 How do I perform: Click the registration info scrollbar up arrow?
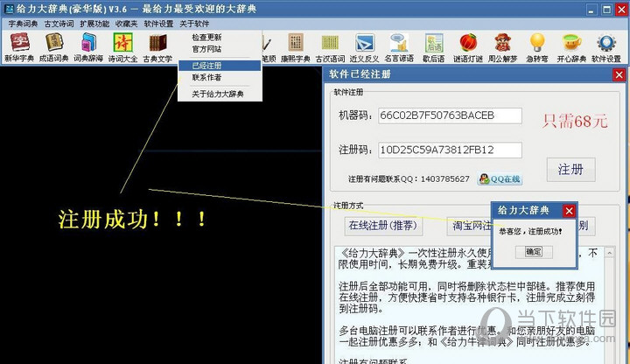tap(610, 253)
